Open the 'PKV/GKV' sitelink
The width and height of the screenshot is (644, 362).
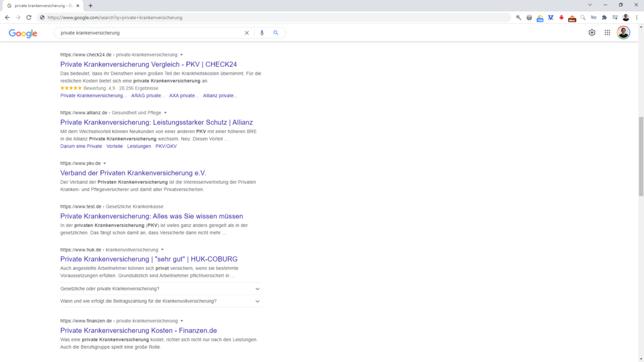166,146
